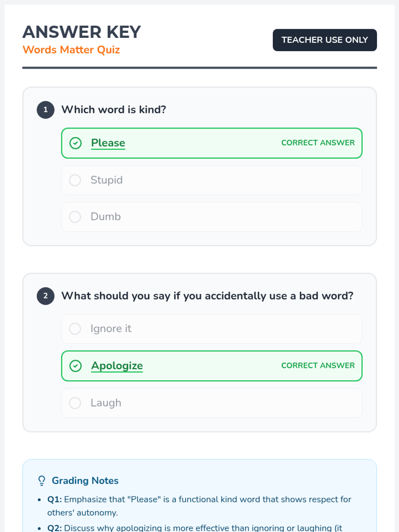Click the Which word is kind question text

click(x=114, y=110)
